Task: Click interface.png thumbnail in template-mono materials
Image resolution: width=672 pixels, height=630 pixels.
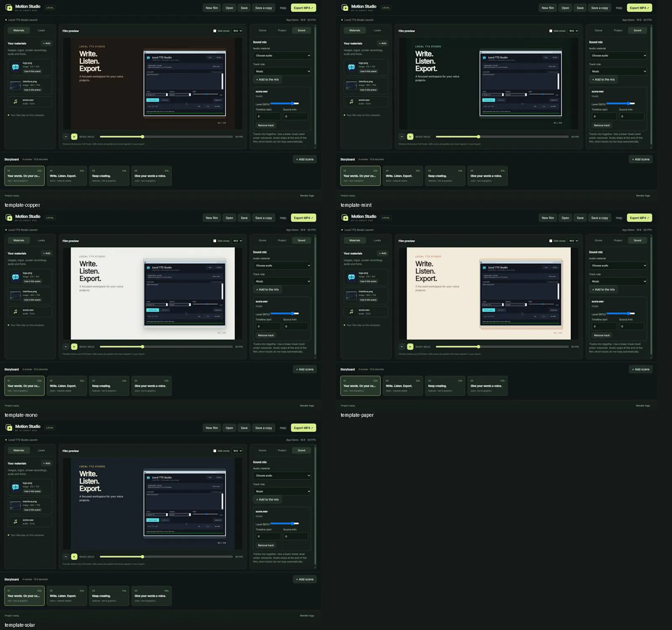Action: pos(16,296)
